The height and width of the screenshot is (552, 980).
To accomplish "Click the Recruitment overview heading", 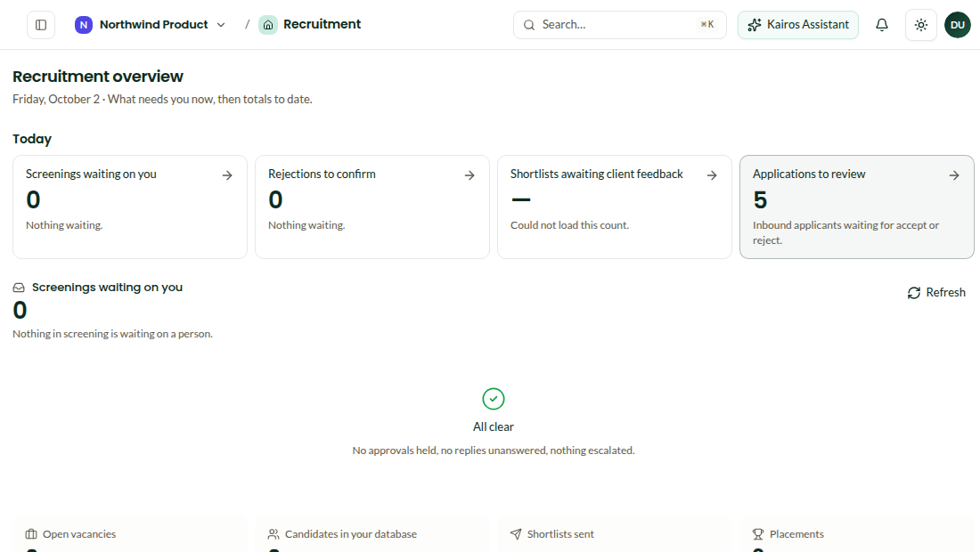I will (98, 77).
